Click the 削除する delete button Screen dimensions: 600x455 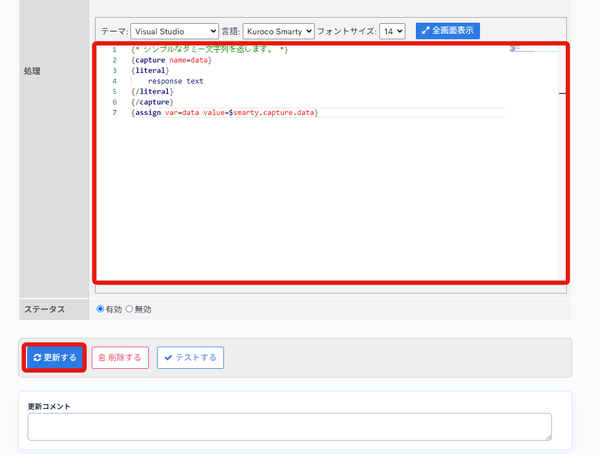click(x=120, y=357)
